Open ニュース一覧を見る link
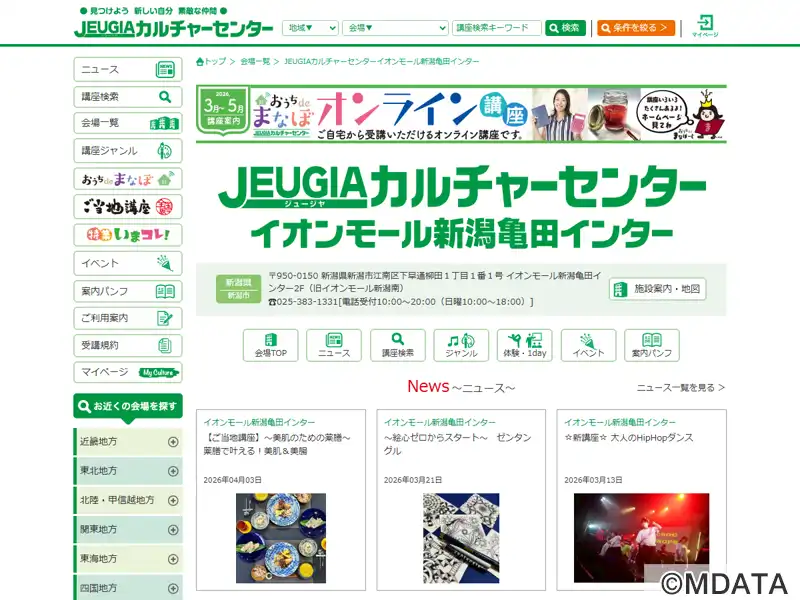The width and height of the screenshot is (800, 600). 681,388
